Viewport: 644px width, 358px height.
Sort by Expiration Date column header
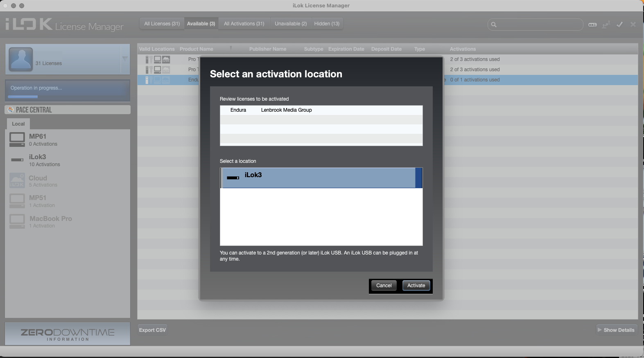[x=346, y=49]
